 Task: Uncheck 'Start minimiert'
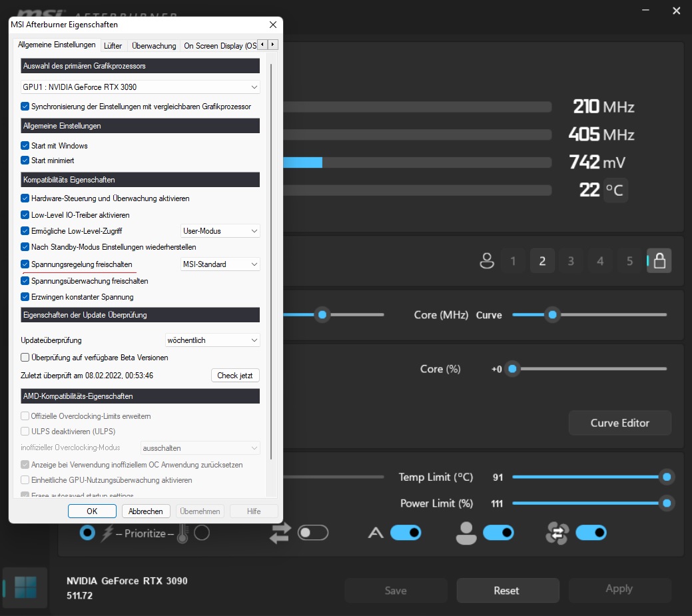coord(25,160)
